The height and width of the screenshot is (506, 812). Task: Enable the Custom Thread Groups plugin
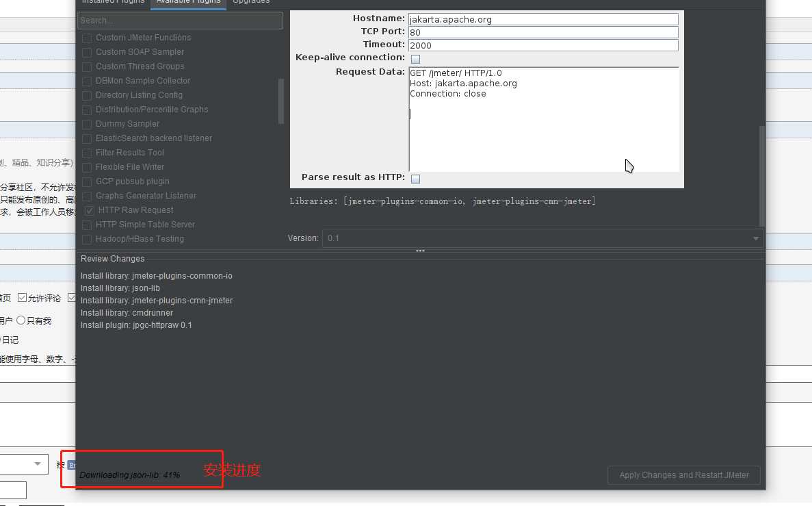87,67
